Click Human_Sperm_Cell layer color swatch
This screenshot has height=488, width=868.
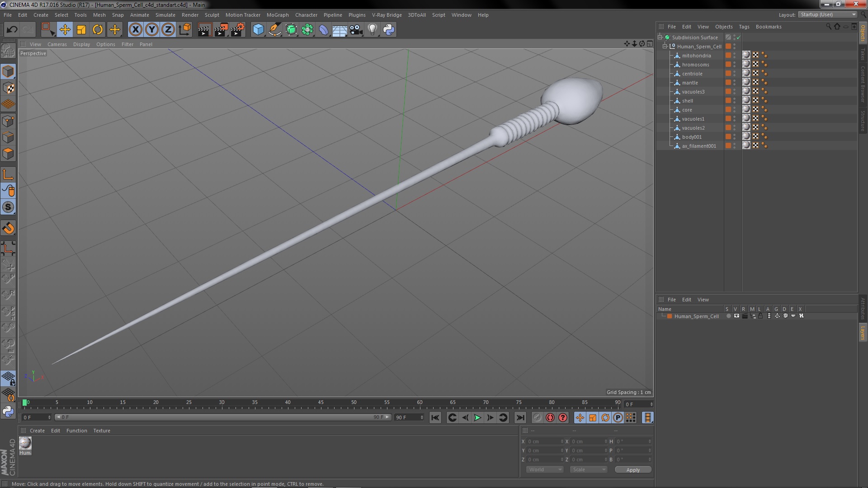click(x=670, y=316)
